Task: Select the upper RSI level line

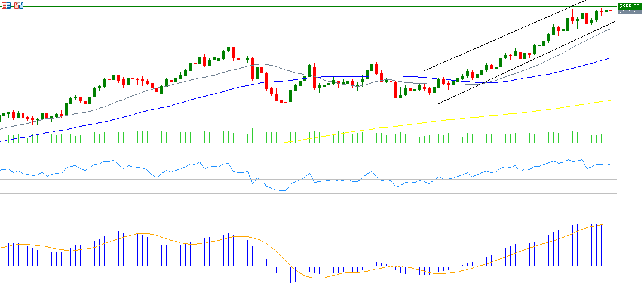Action: point(299,165)
